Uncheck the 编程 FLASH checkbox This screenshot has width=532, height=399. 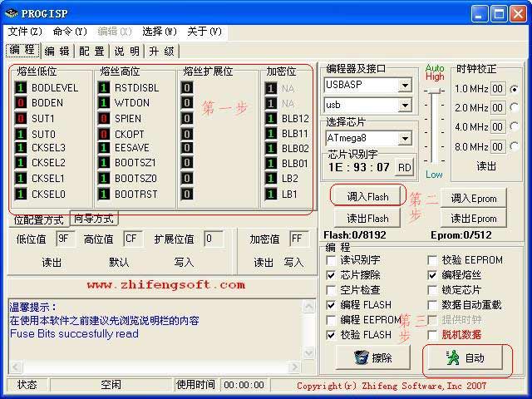332,305
